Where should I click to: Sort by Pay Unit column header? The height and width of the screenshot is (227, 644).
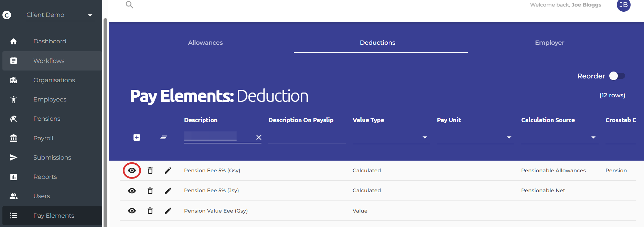coord(449,120)
